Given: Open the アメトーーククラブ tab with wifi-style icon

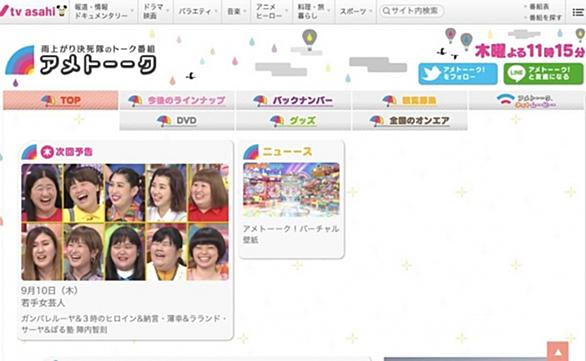Looking at the screenshot, I should click(x=526, y=100).
